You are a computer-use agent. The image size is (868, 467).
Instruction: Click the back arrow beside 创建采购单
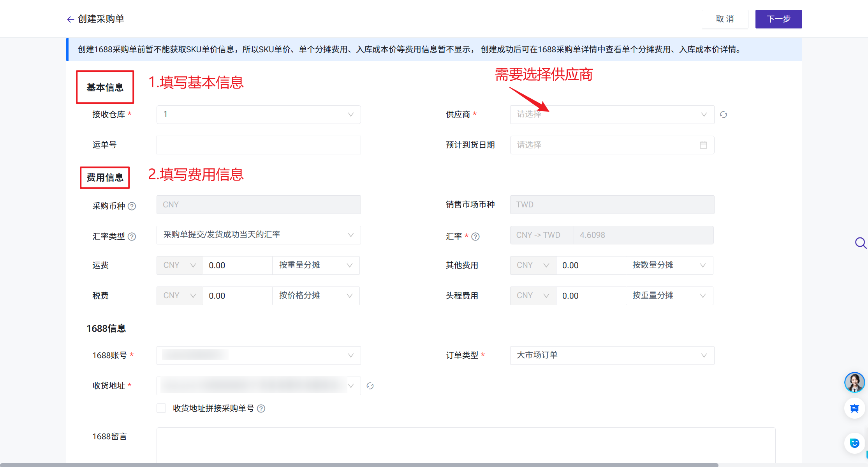click(70, 19)
